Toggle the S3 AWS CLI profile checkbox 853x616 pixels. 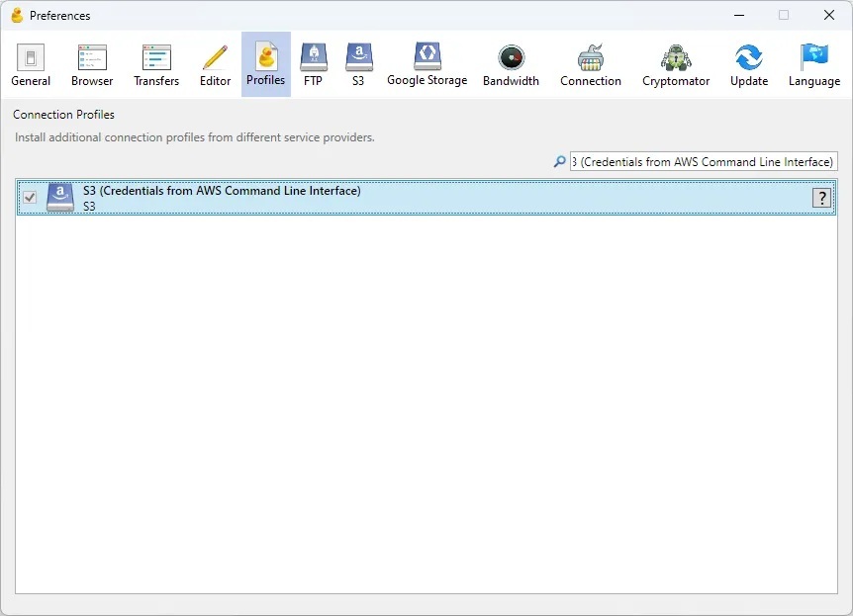[x=30, y=198]
